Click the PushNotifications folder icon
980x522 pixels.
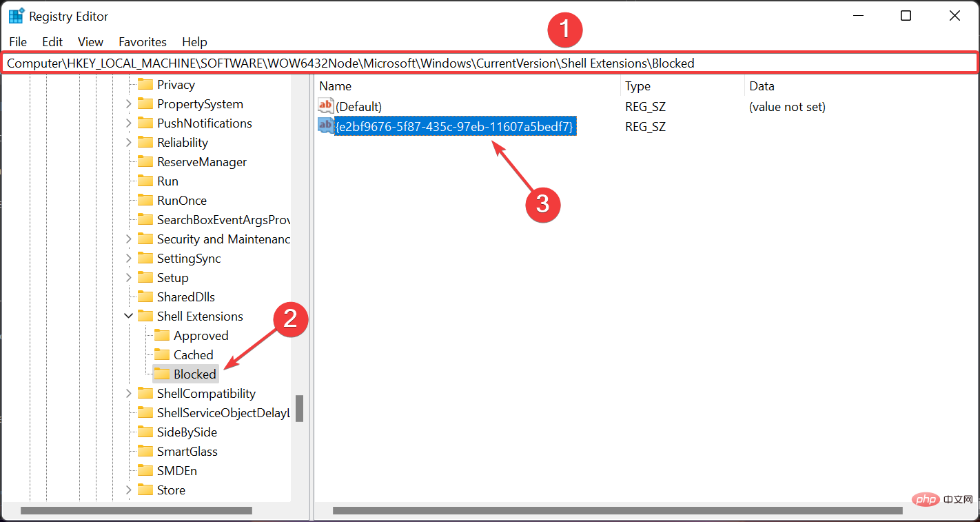(x=145, y=123)
